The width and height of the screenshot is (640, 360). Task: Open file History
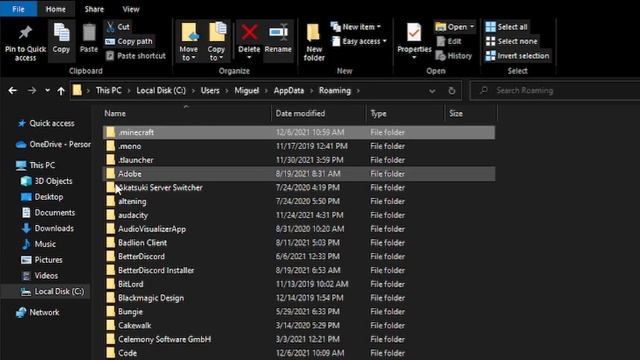coord(453,56)
